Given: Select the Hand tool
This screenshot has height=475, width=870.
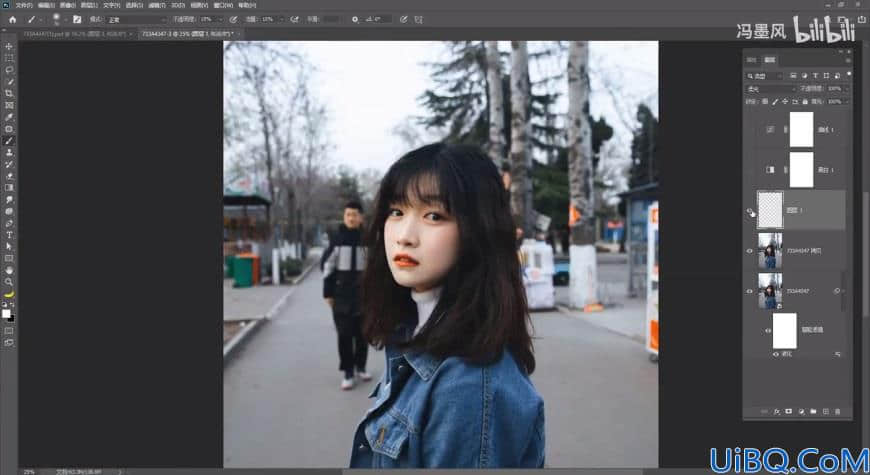Looking at the screenshot, I should click(x=9, y=270).
